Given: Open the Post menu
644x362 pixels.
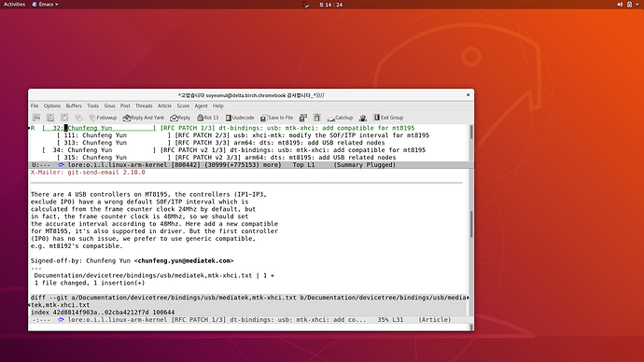Looking at the screenshot, I should coord(125,105).
